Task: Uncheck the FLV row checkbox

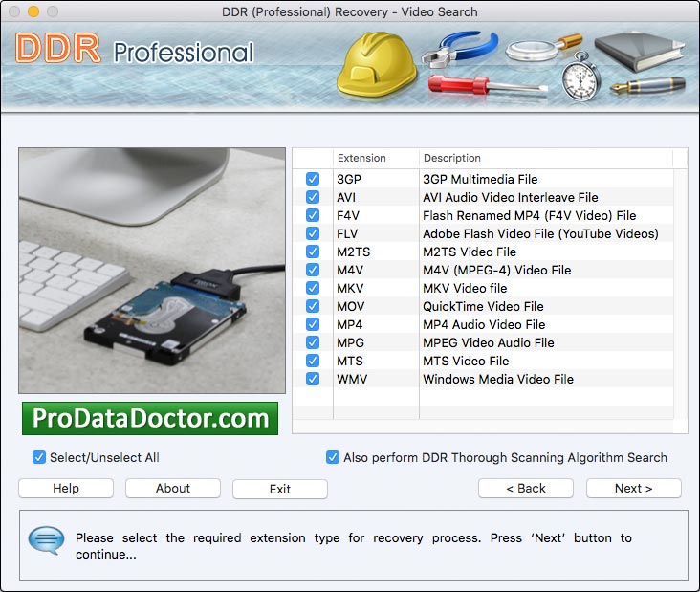Action: point(313,233)
